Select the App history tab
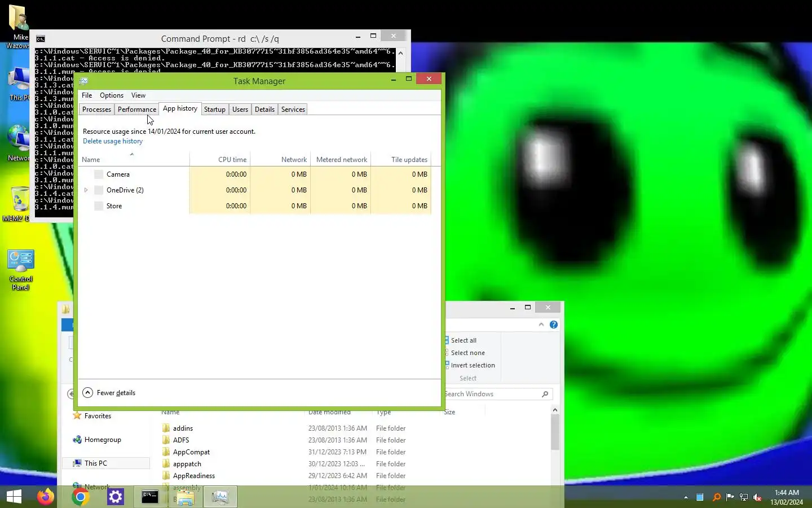 pyautogui.click(x=180, y=108)
